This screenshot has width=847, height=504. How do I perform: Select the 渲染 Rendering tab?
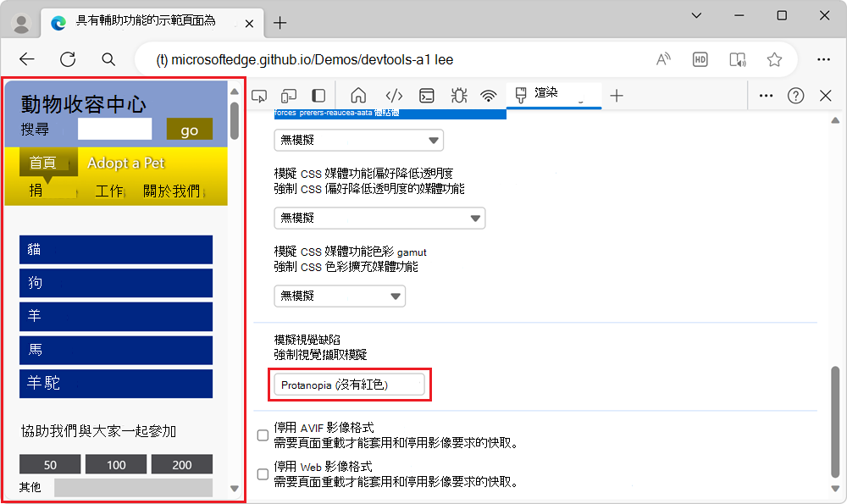point(554,95)
